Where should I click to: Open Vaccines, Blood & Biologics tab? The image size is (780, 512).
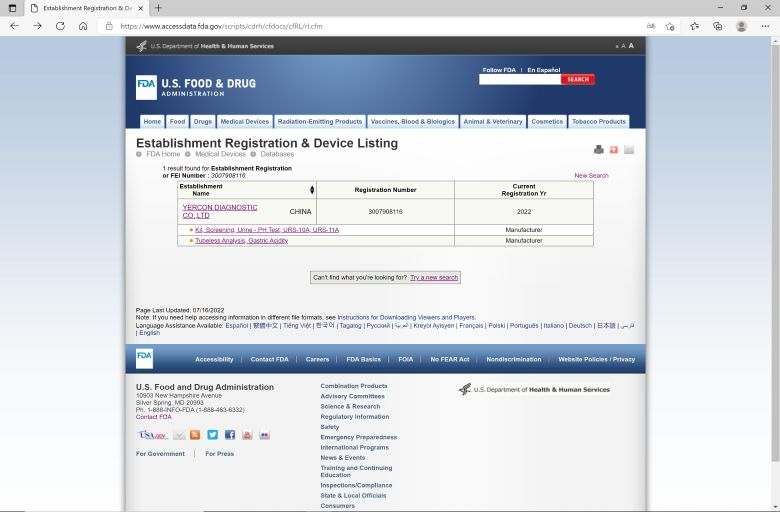pyautogui.click(x=413, y=121)
